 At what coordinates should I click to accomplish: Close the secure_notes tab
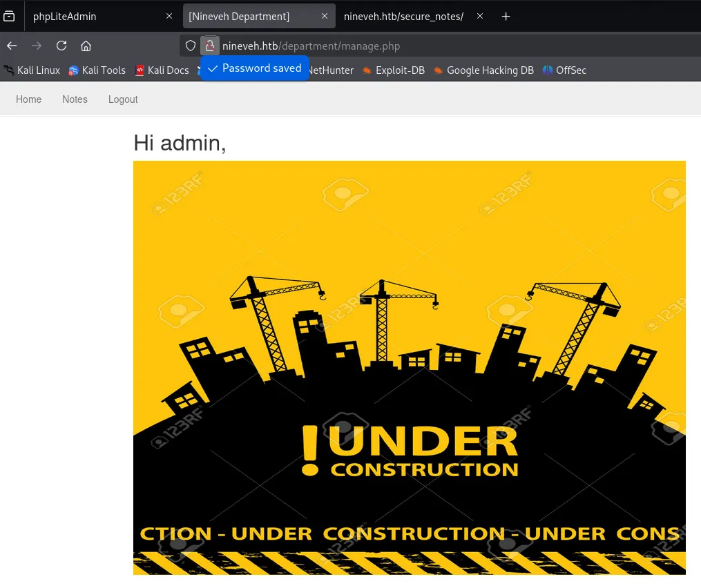480,17
